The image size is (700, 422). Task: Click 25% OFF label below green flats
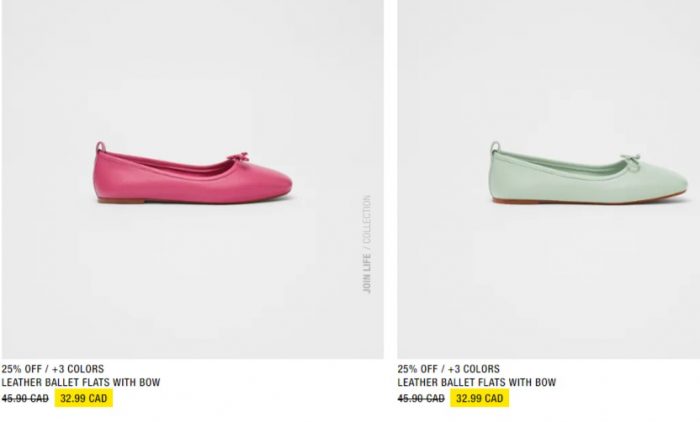point(417,369)
